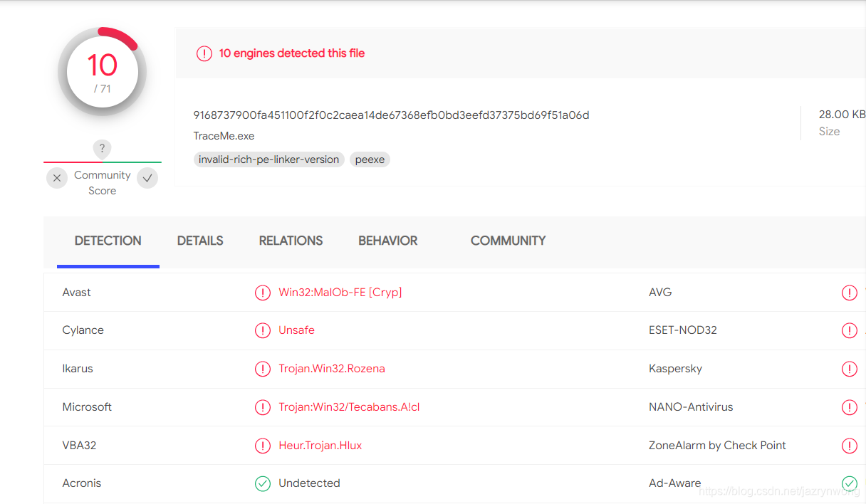Open the DETECTION tab
Image resolution: width=866 pixels, height=504 pixels.
[108, 241]
